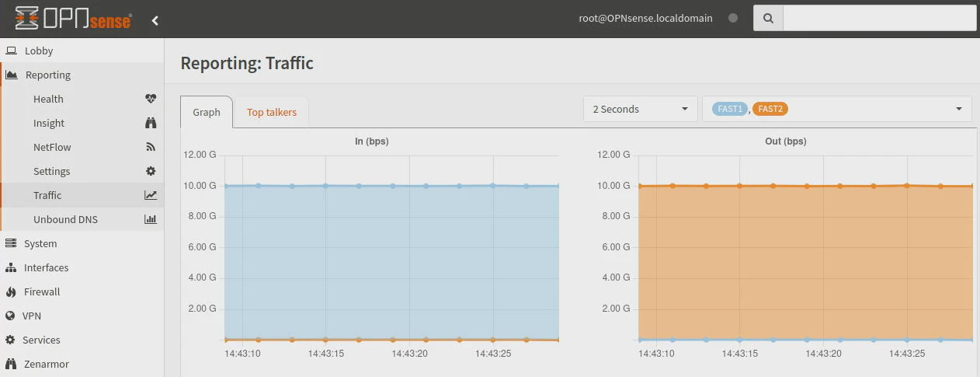Click the FAST2 interface tag
Image resolution: width=980 pixels, height=377 pixels.
(770, 109)
